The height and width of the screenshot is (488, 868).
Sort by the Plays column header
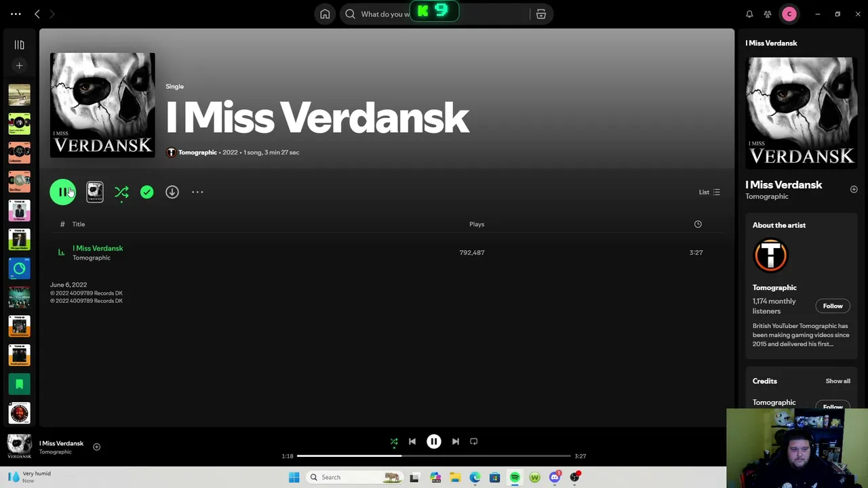(x=477, y=224)
